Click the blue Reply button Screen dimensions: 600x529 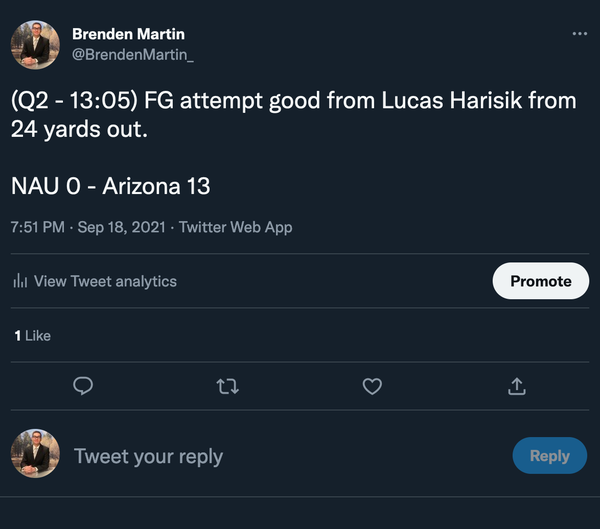[549, 456]
